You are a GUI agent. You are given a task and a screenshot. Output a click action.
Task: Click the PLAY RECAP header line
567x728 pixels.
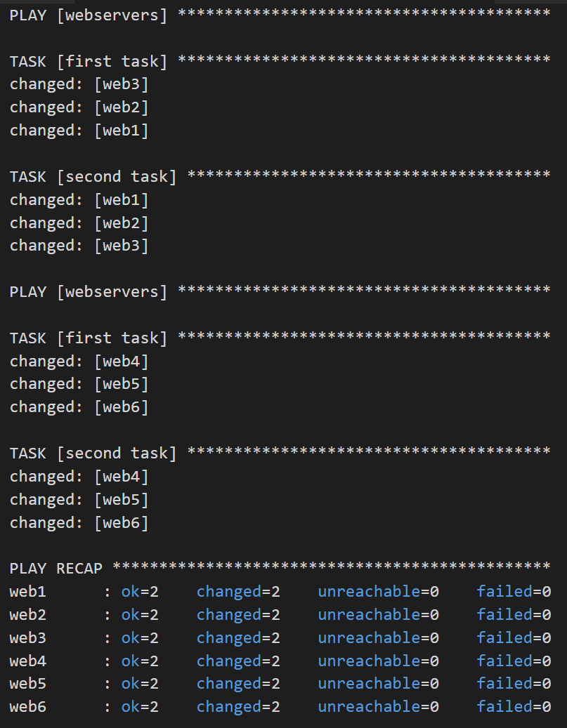pos(56,568)
